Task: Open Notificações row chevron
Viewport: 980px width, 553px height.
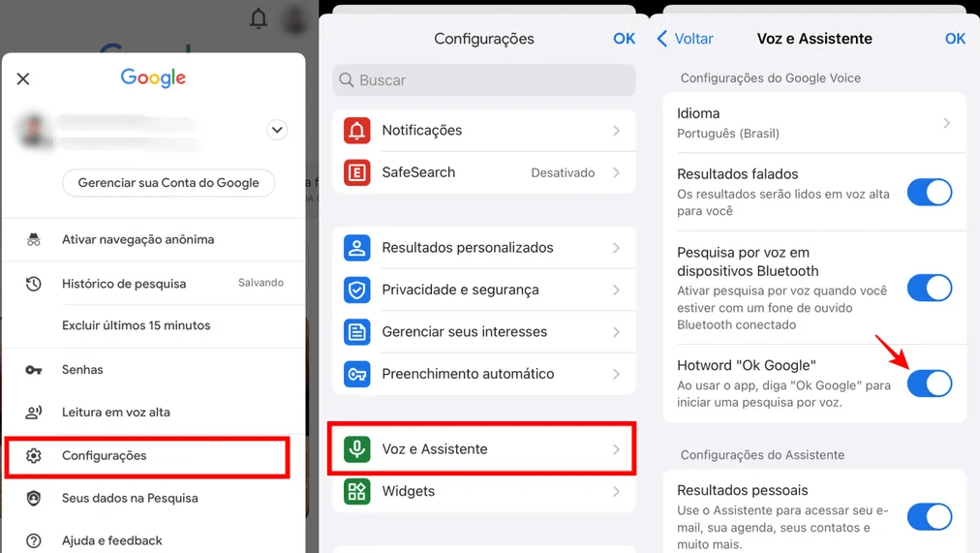Action: tap(616, 131)
